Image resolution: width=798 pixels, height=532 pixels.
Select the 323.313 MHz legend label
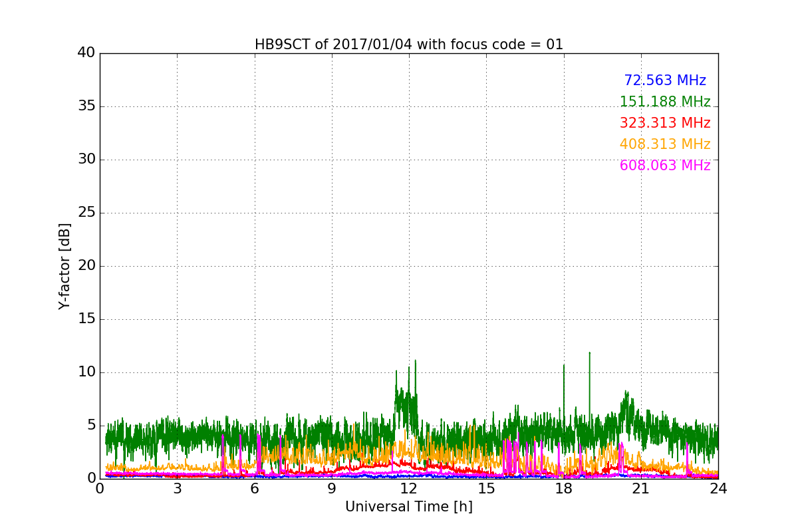tap(665, 123)
